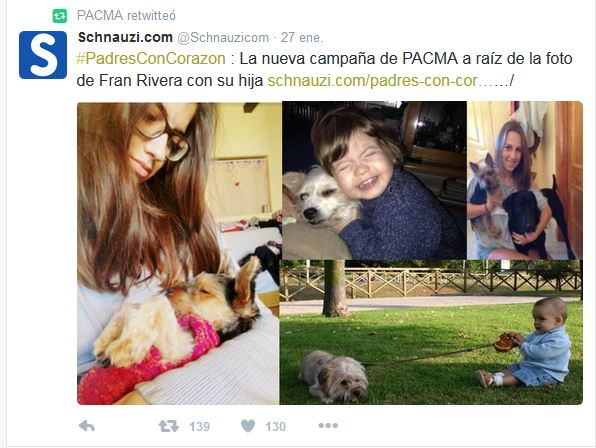This screenshot has height=448, width=596.
Task: Open the PACMA retwitteó label
Action: pos(126,16)
